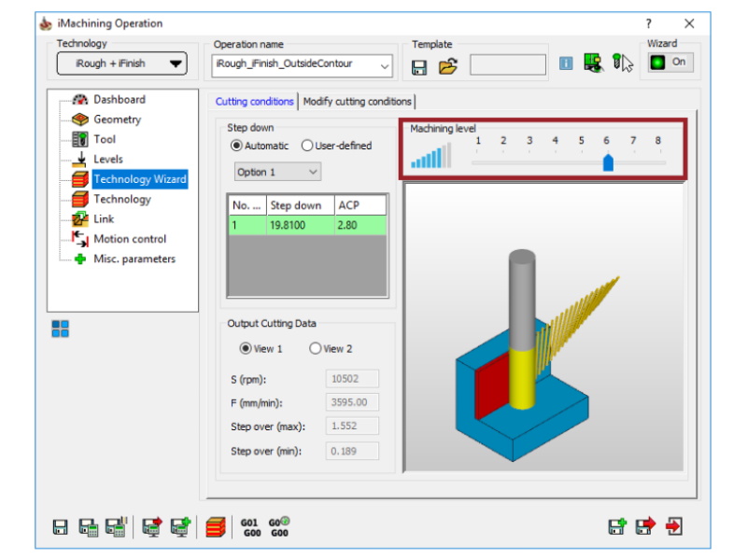Open the Option 1 dropdown

point(277,173)
